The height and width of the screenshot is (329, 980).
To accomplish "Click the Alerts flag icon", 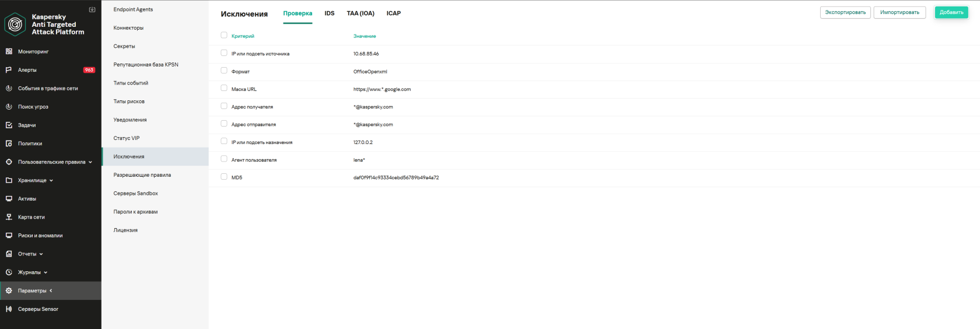I will [x=9, y=70].
